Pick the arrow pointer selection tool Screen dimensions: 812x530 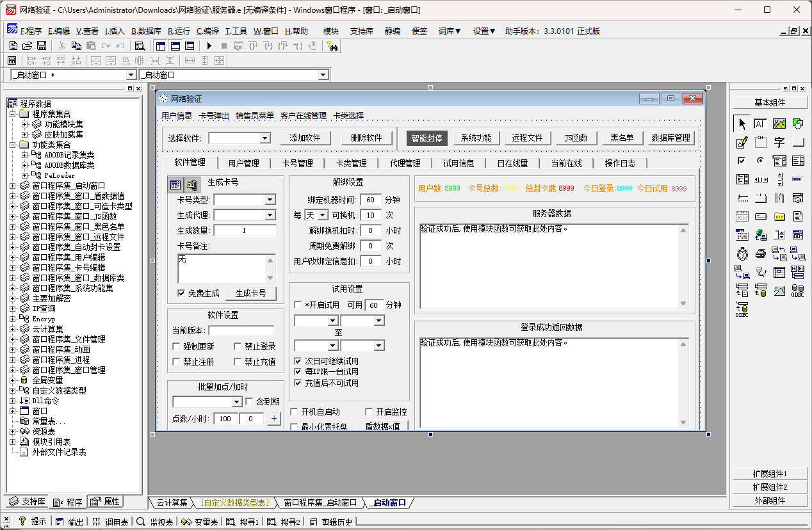click(742, 124)
